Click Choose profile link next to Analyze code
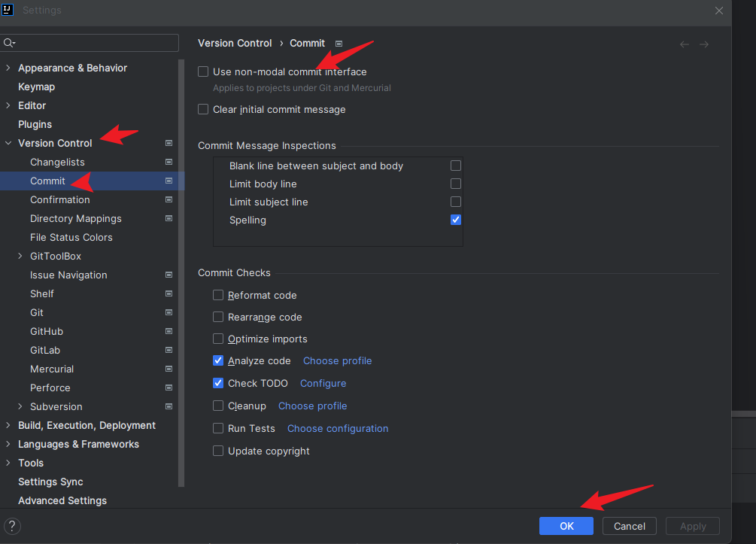 tap(337, 360)
